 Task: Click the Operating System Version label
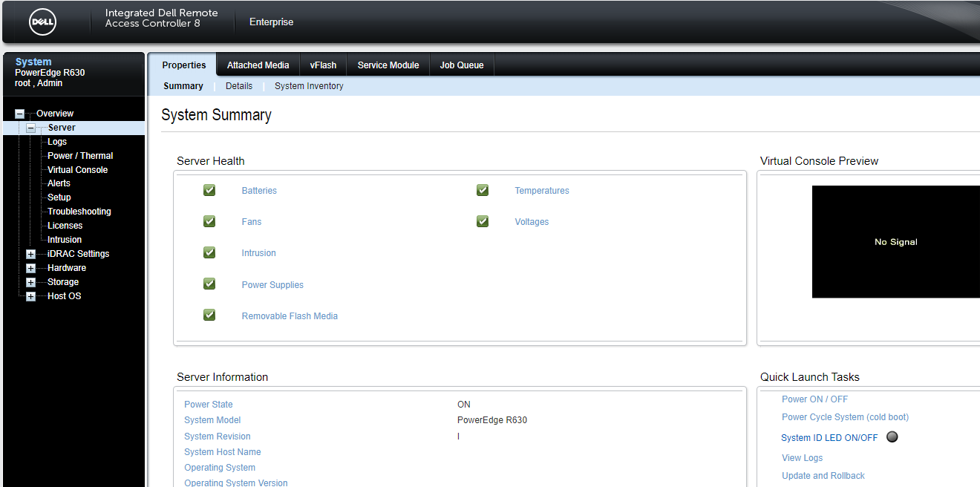(236, 483)
